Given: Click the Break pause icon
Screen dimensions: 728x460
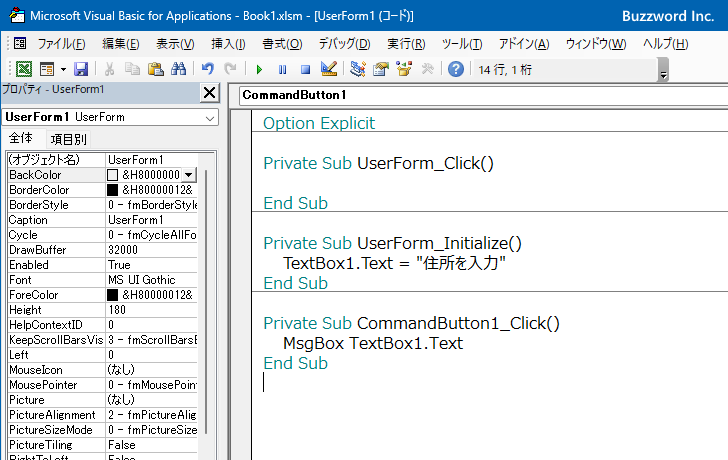Looking at the screenshot, I should point(282,70).
